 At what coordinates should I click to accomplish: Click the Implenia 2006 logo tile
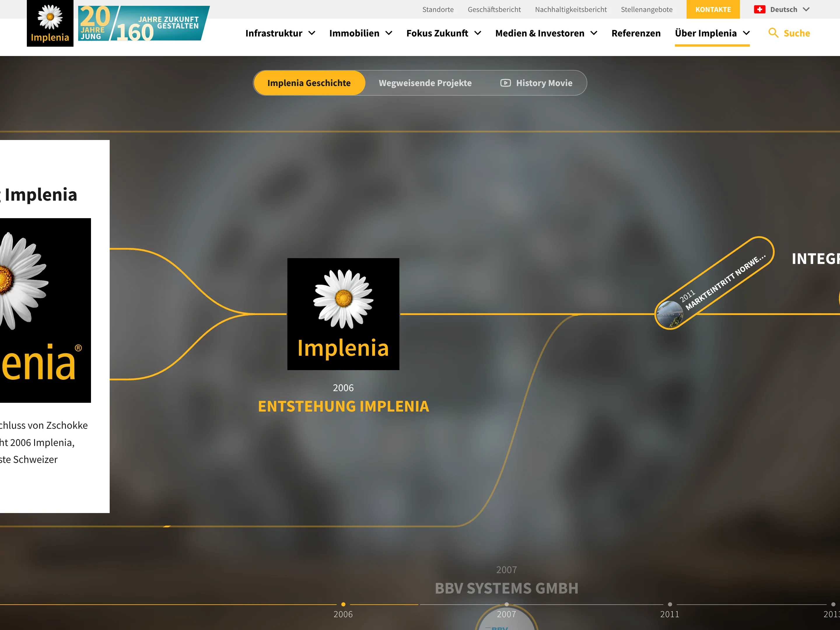tap(343, 314)
